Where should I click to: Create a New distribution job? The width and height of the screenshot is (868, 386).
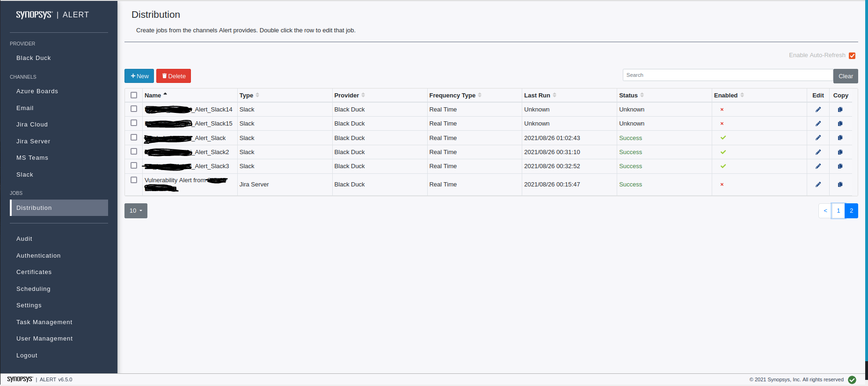click(139, 76)
